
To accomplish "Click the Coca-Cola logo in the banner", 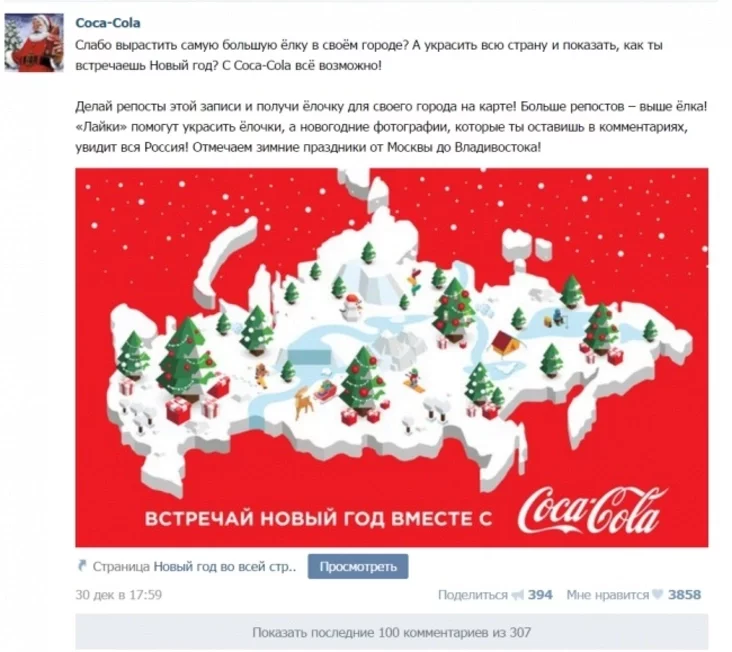I will click(592, 511).
